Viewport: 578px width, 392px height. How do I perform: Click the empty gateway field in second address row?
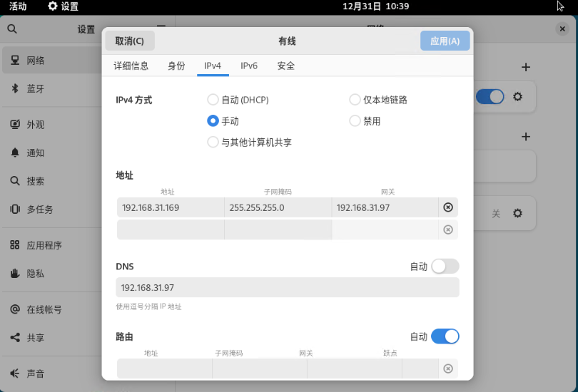(385, 229)
